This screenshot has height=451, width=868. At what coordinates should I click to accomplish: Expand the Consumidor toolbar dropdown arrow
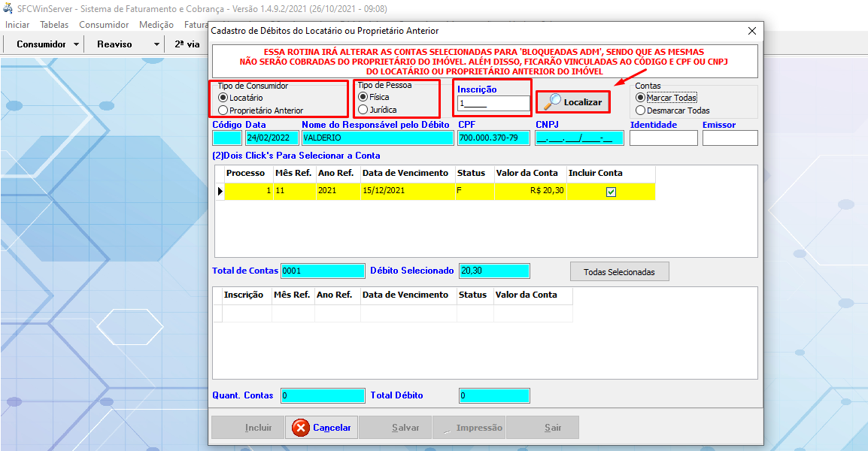[77, 44]
